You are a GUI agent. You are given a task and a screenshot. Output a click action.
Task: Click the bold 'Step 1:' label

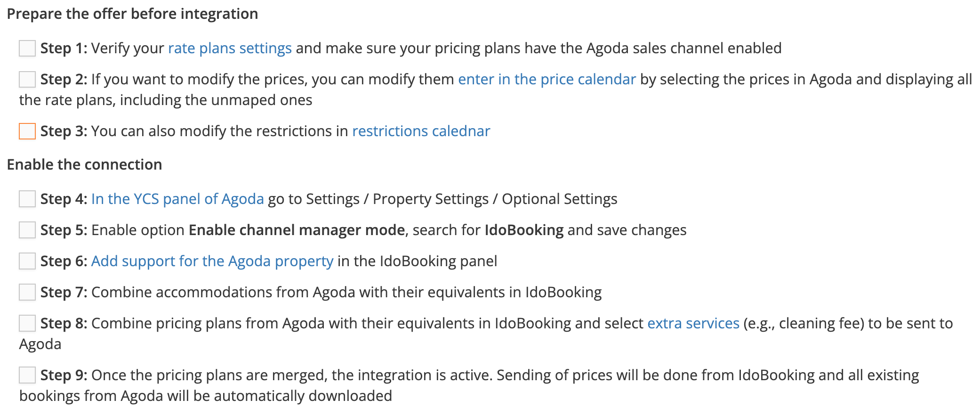64,49
